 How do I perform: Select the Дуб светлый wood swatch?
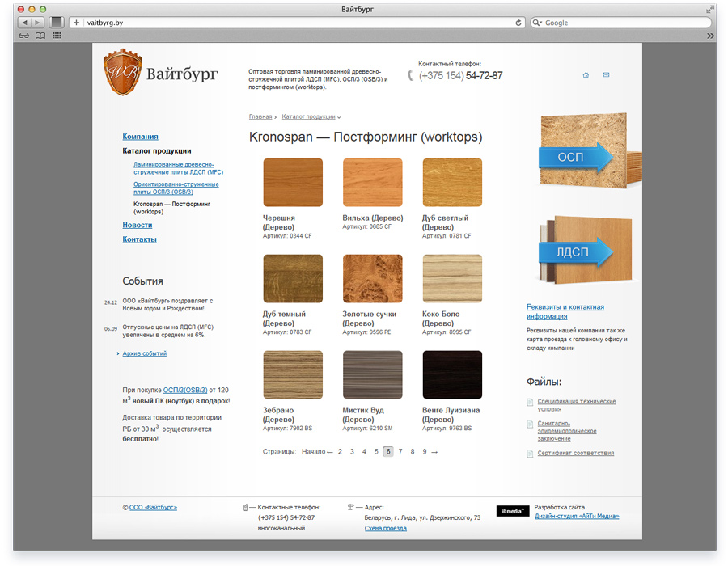click(452, 182)
